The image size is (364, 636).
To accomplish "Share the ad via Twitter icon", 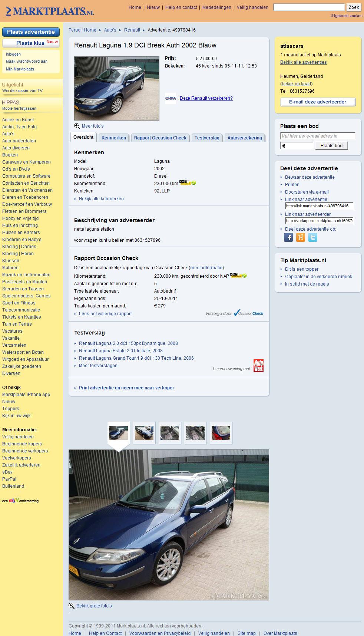I will tap(313, 237).
